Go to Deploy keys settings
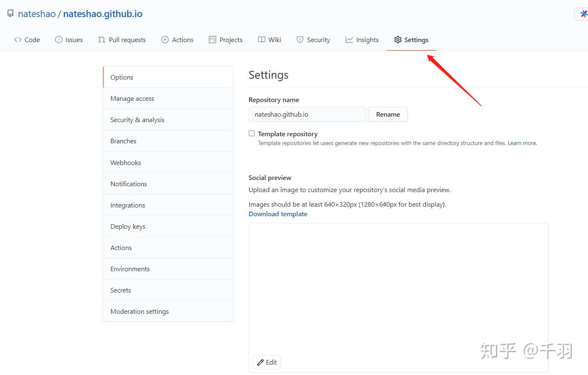Image resolution: width=588 pixels, height=375 pixels. [128, 227]
